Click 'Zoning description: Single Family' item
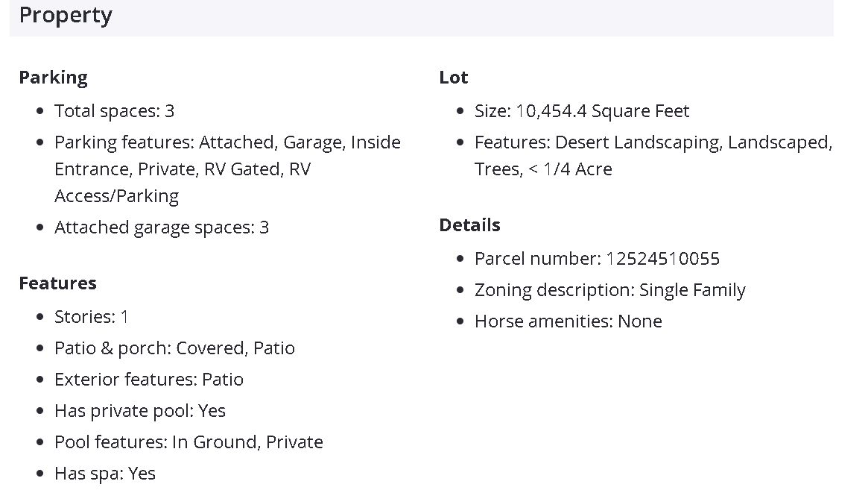868x490 pixels. click(609, 290)
